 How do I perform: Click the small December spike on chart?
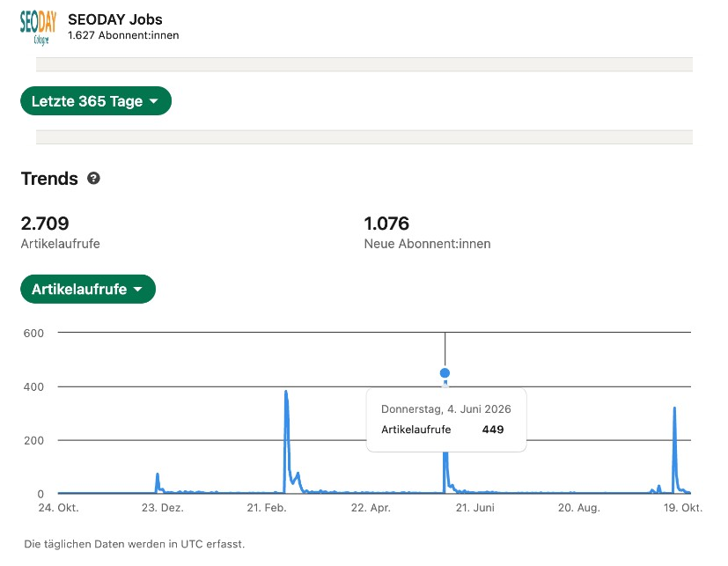[158, 475]
